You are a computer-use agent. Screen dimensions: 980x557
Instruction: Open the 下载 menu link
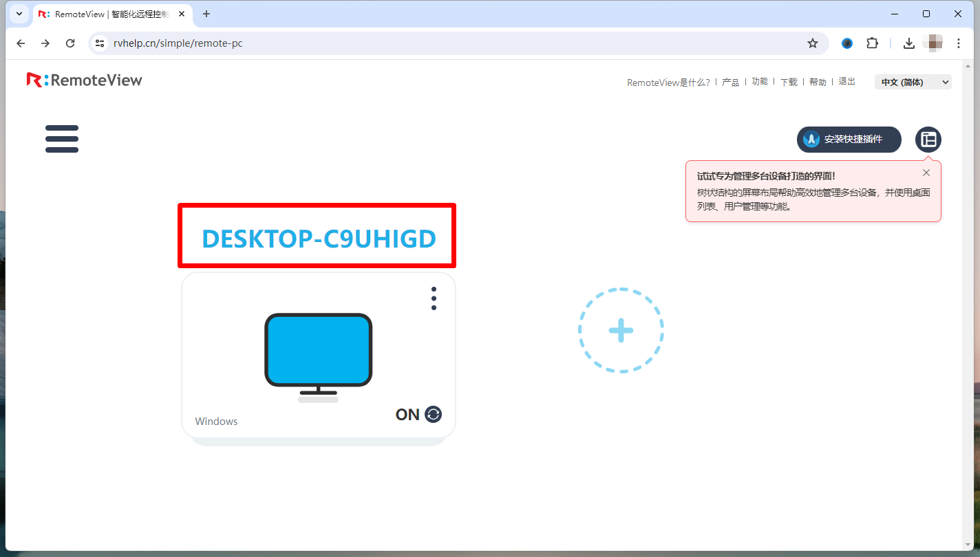tap(789, 83)
